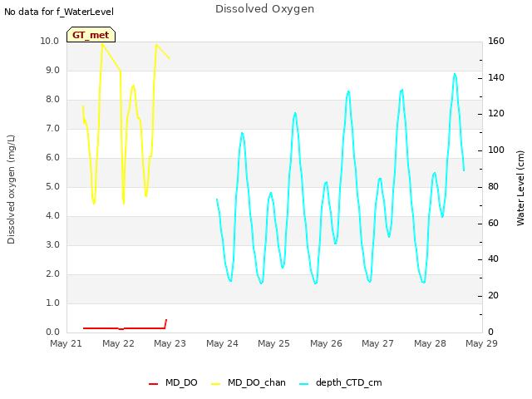Select the depth_CTD_cm legend label
The width and height of the screenshot is (532, 399).
349,382
